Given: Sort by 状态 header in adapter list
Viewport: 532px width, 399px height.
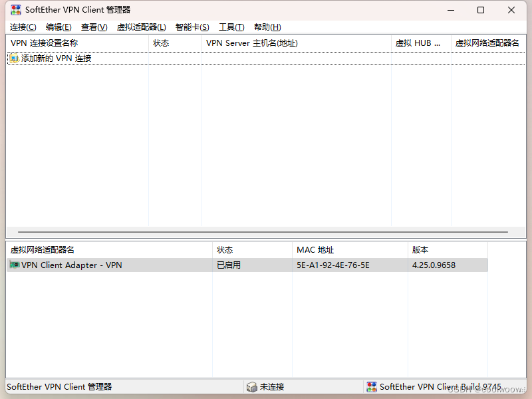Looking at the screenshot, I should [x=252, y=250].
